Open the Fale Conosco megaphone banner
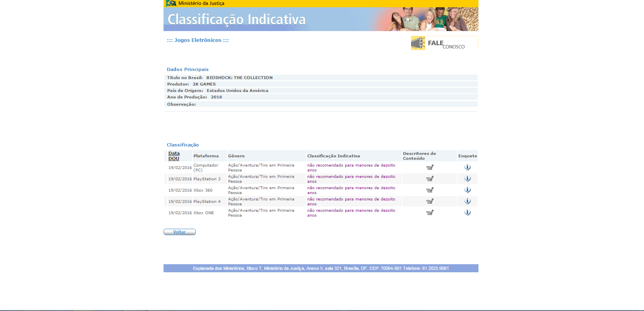Viewport: 644px width, 311px height. coord(444,43)
